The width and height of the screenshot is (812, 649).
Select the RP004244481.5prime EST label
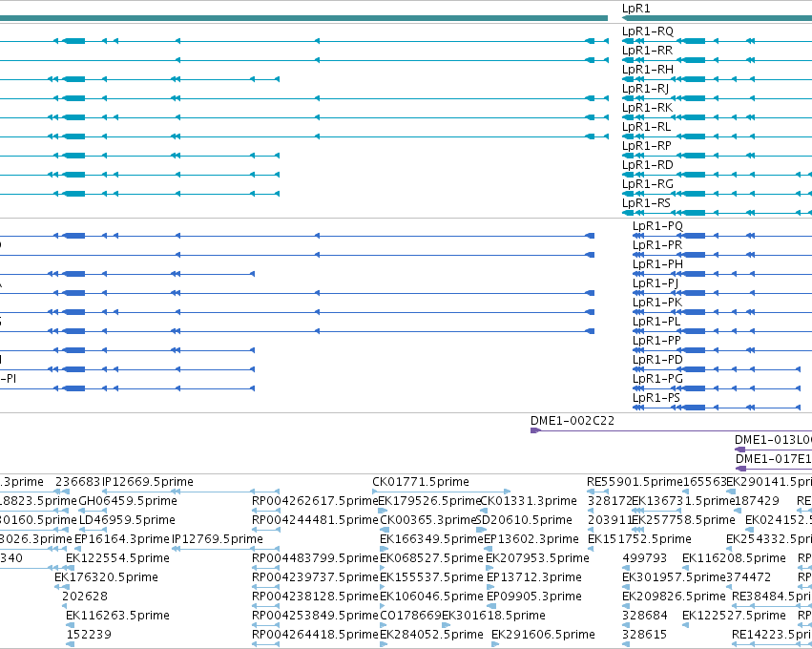click(315, 520)
